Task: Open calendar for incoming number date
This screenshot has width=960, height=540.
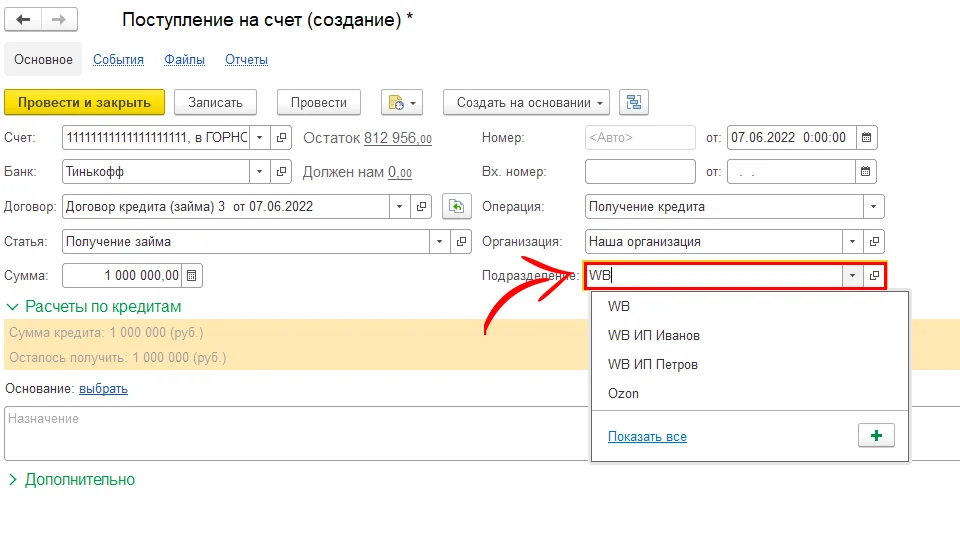Action: pyautogui.click(x=866, y=172)
